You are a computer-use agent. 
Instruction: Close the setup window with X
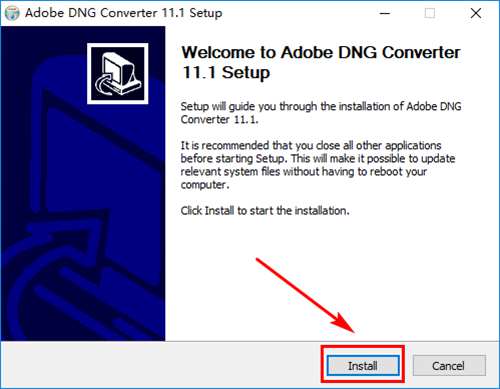[476, 13]
